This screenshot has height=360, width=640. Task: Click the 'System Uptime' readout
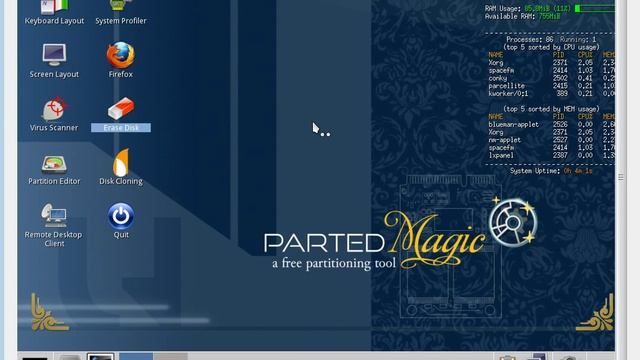(551, 171)
